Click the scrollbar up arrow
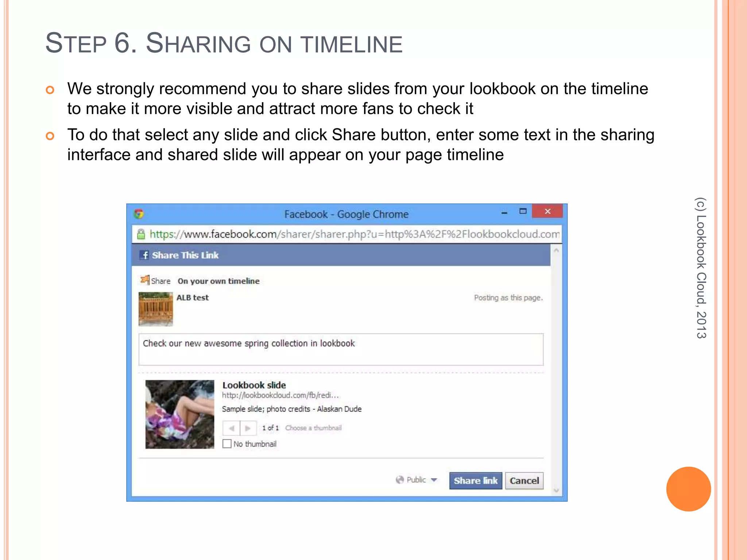 point(556,251)
